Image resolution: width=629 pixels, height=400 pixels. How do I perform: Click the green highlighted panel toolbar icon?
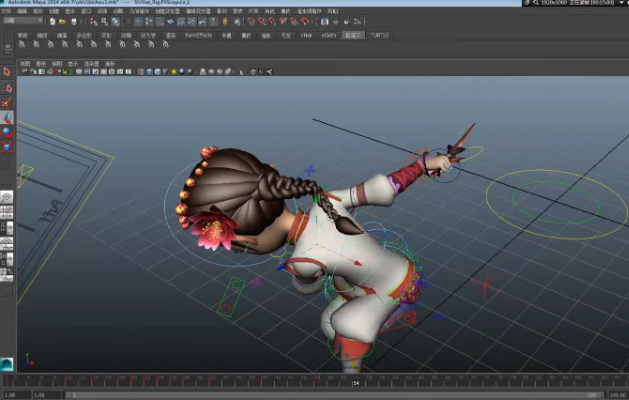tap(66, 72)
